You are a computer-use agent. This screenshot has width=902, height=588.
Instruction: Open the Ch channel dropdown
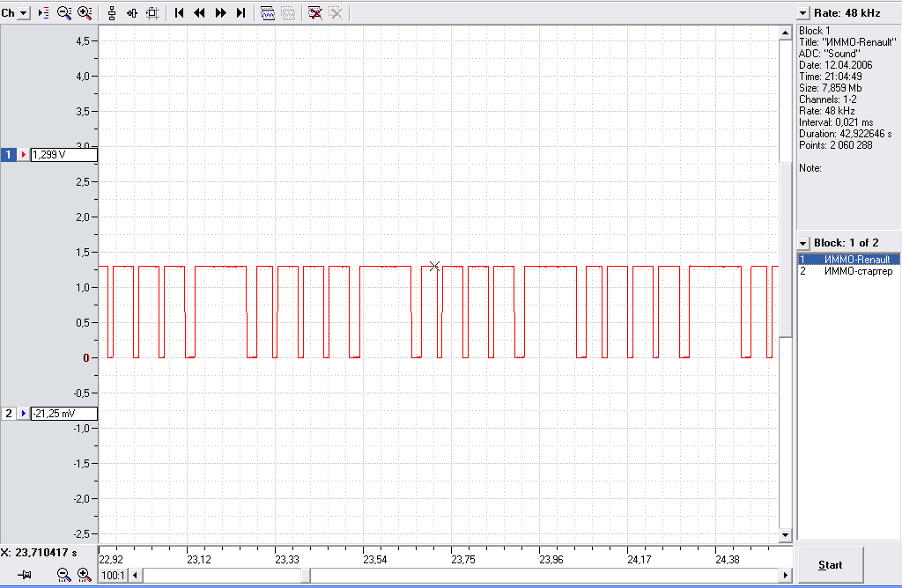click(24, 12)
